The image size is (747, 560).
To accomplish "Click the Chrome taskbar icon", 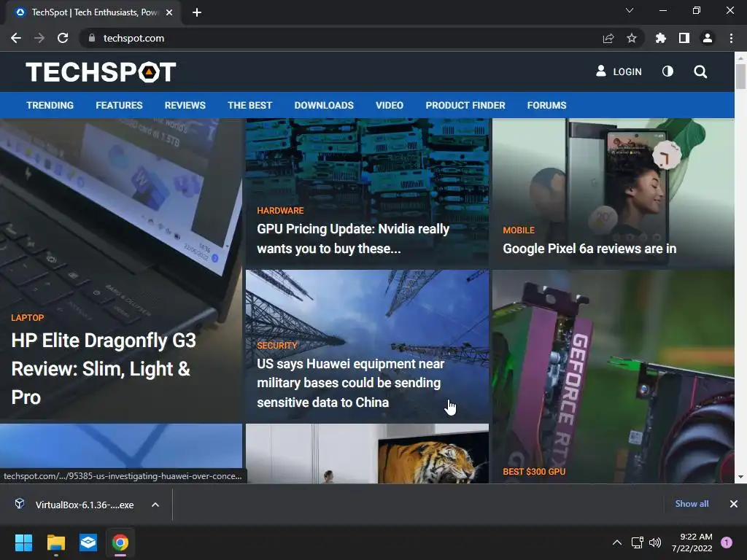I will 120,542.
